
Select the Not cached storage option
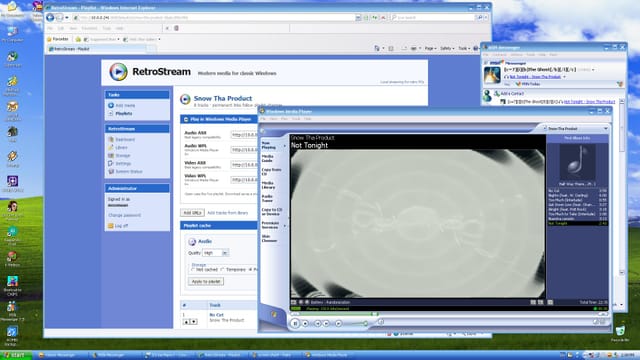pos(193,270)
